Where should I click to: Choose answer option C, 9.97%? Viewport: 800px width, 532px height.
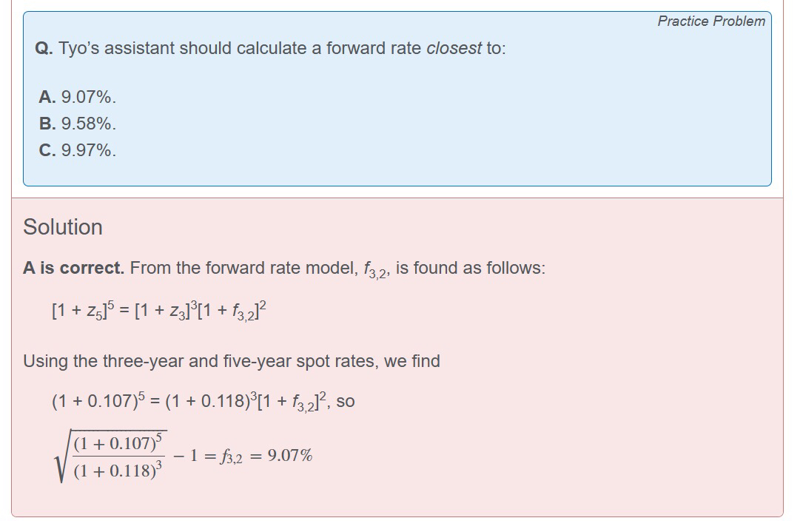[x=78, y=150]
